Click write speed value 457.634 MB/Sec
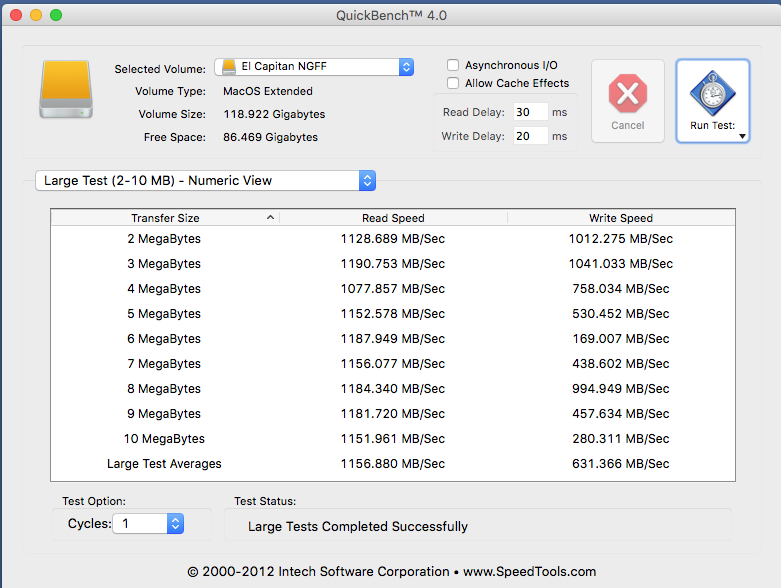The width and height of the screenshot is (781, 588). (621, 414)
